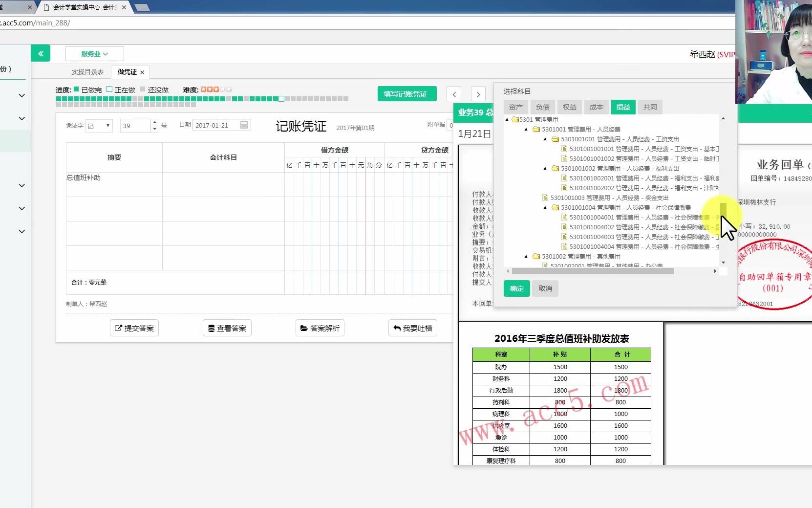
Task: Cancel the subject selection with 取消
Action: pos(545,288)
